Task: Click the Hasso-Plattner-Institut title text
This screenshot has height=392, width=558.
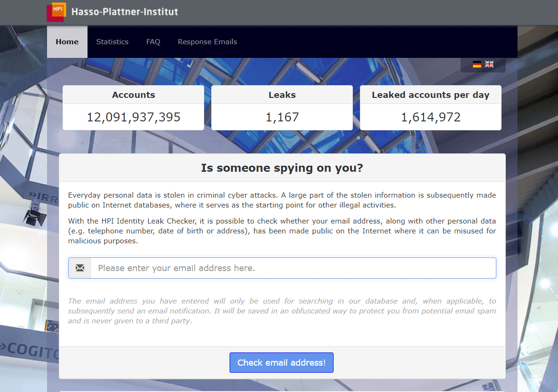Action: click(x=125, y=12)
